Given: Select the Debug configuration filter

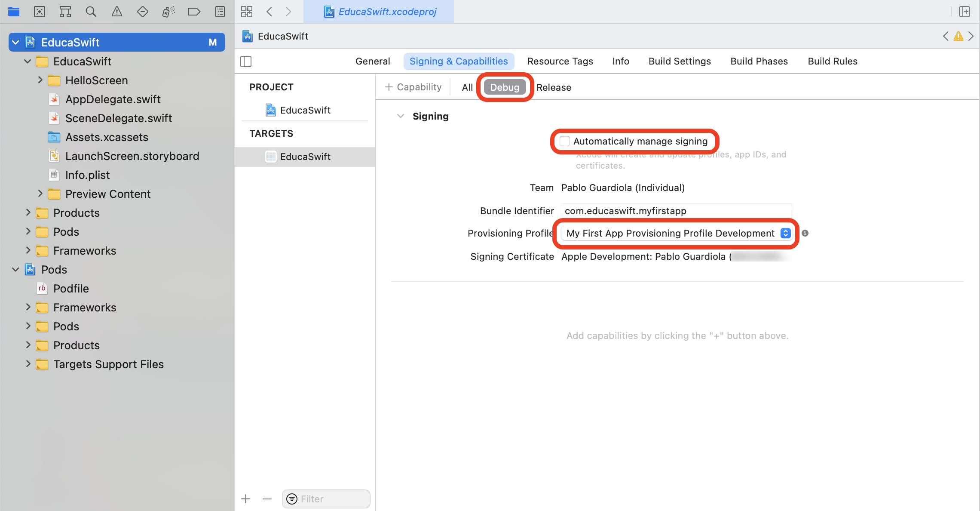Looking at the screenshot, I should point(505,87).
